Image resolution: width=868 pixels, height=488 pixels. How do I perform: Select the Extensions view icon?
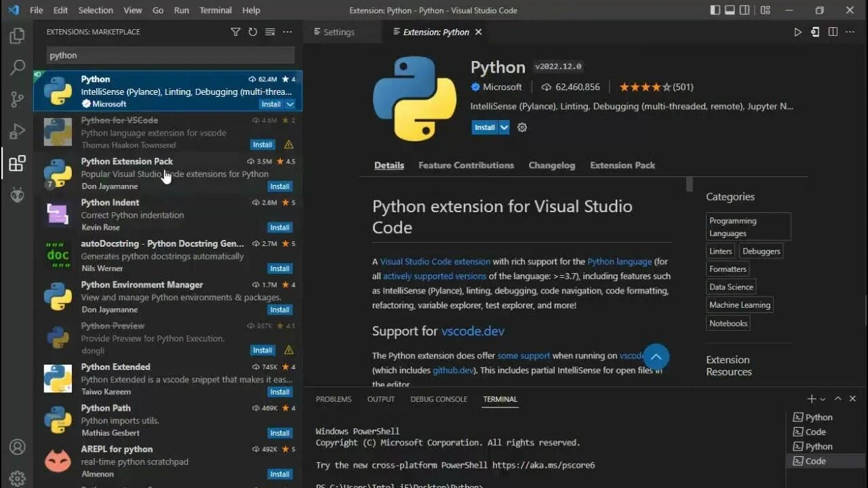pos(17,163)
